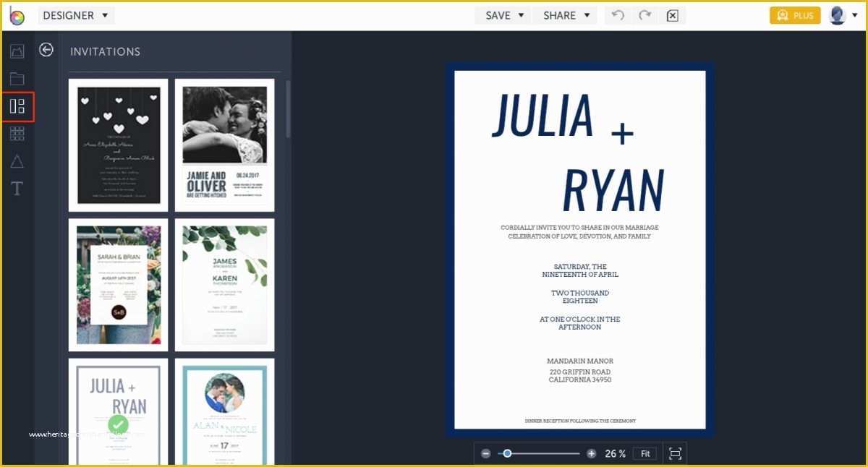The image size is (868, 467).
Task: Select the Jamie and Oliver photo template
Action: 224,145
